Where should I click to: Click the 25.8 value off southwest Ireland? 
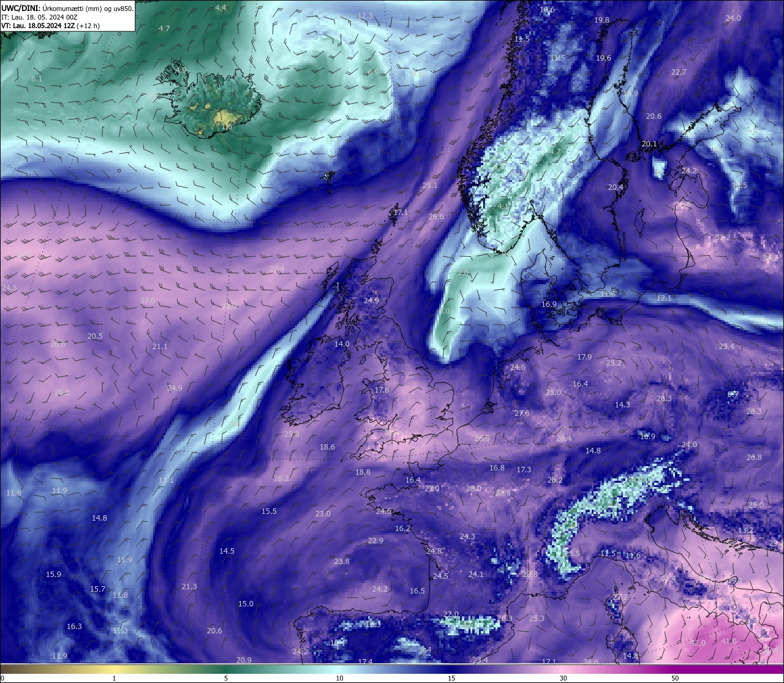[x=292, y=434]
